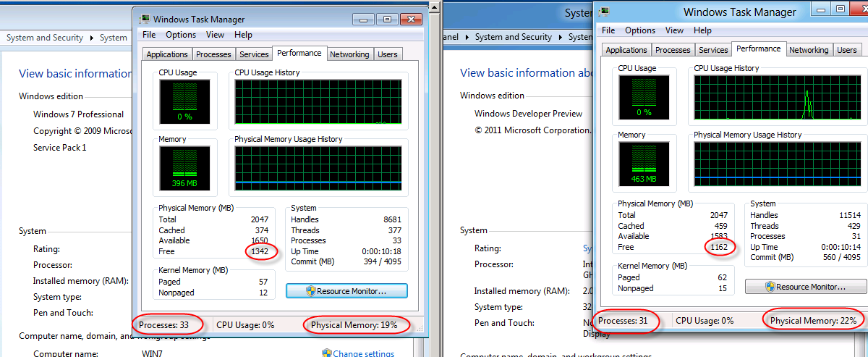
Task: Expand breadcrumb arrow after 'System and Security', right
Action: [561, 37]
